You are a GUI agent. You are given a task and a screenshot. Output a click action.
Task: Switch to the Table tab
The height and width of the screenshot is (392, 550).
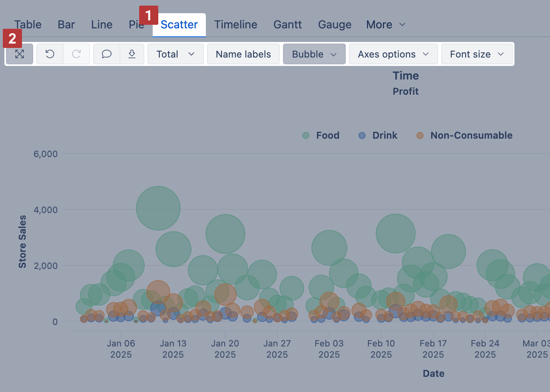point(28,25)
